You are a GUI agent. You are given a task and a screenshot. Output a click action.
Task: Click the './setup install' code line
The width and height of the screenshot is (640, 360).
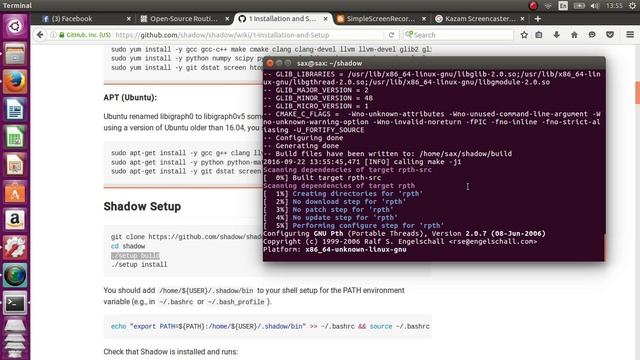(139, 264)
